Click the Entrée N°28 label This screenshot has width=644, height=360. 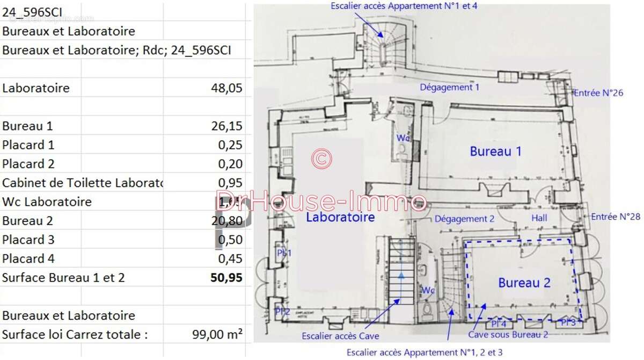point(616,217)
